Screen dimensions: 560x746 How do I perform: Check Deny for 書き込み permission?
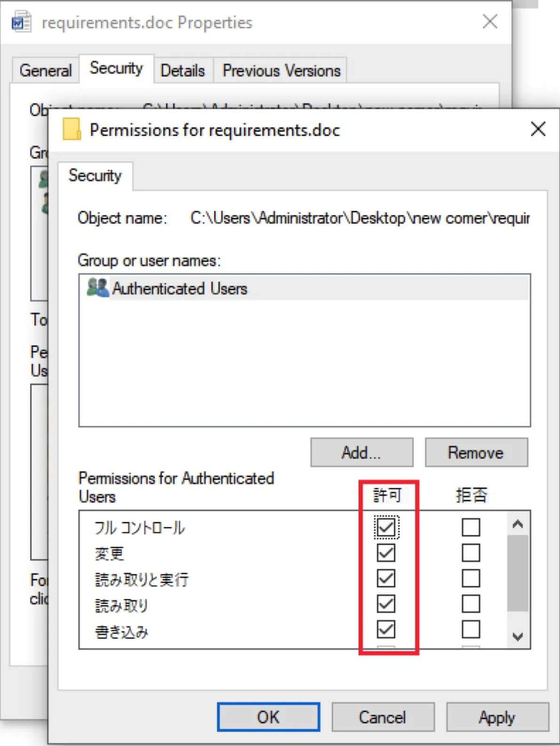471,629
